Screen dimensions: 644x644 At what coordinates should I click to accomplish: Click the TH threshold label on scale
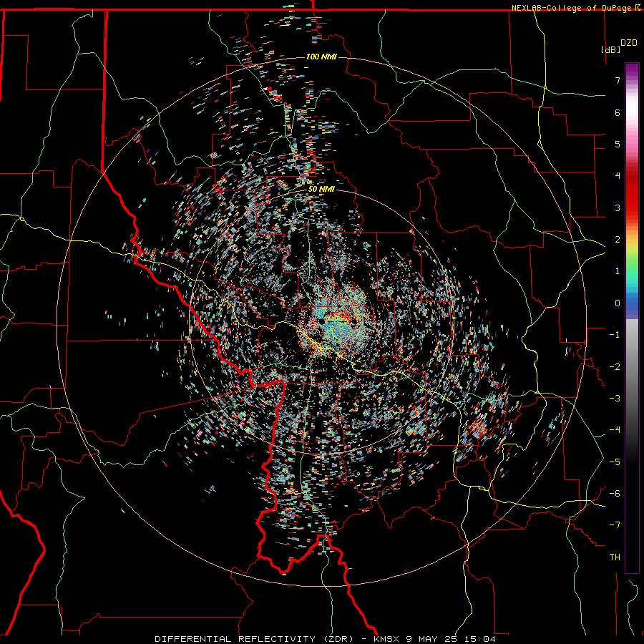tap(615, 557)
